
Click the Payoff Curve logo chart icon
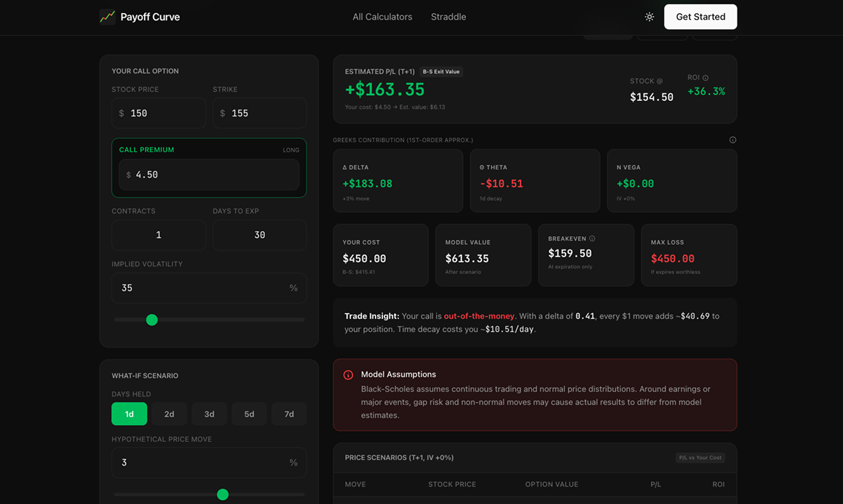point(107,17)
